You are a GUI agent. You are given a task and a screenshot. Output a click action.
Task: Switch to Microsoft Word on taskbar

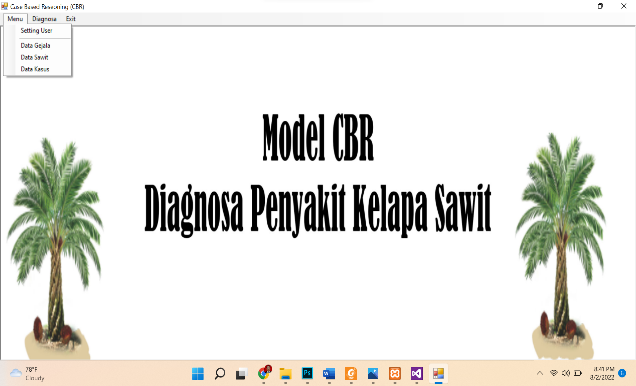click(329, 373)
